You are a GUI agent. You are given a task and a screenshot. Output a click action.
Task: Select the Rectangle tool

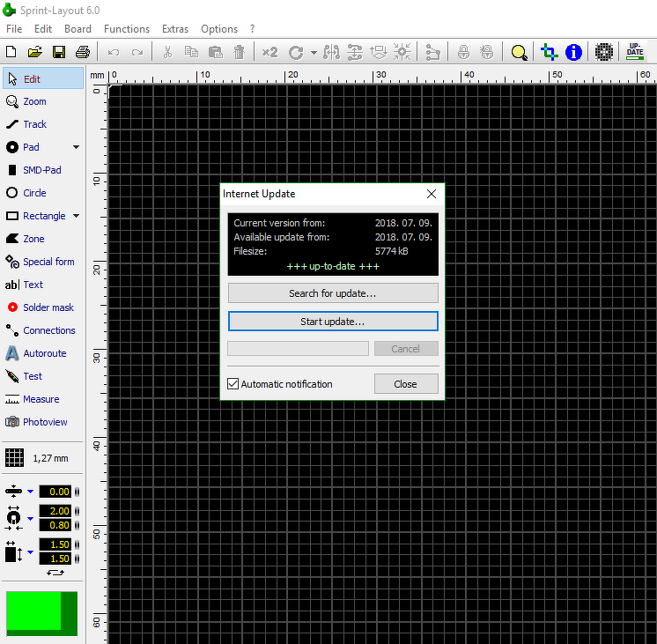pyautogui.click(x=35, y=216)
